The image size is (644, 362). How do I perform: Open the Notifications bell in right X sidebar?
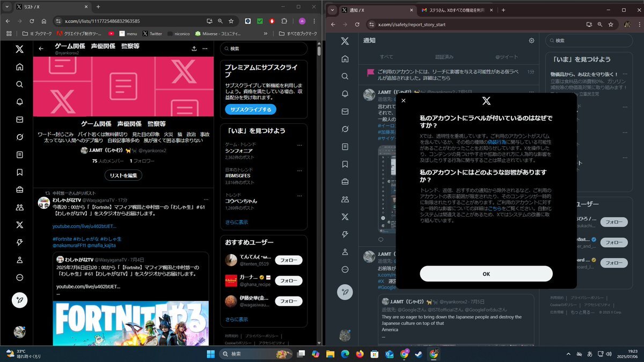345,94
